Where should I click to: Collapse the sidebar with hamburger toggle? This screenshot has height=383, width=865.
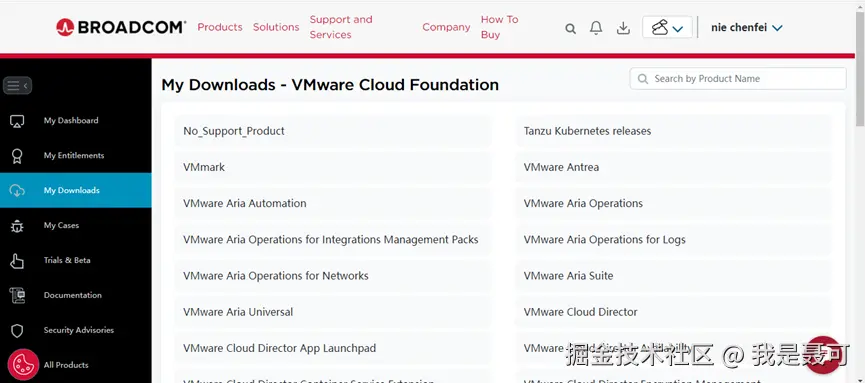pos(17,86)
